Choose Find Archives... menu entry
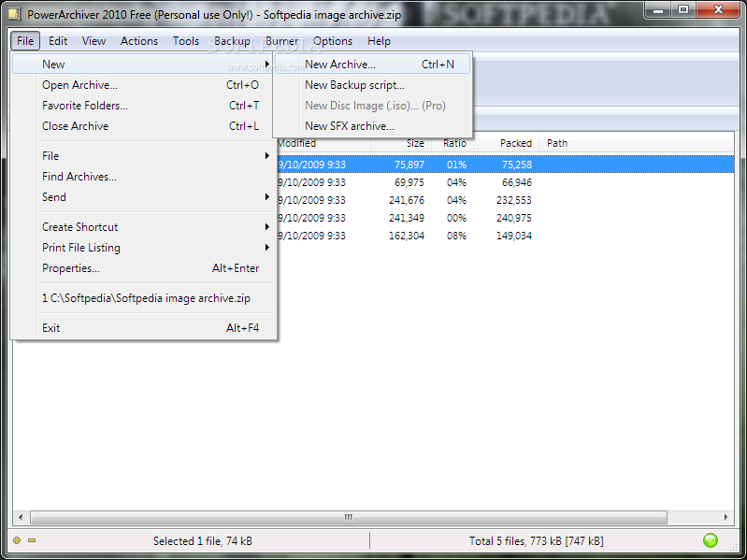Viewport: 747px width, 560px height. (x=142, y=176)
